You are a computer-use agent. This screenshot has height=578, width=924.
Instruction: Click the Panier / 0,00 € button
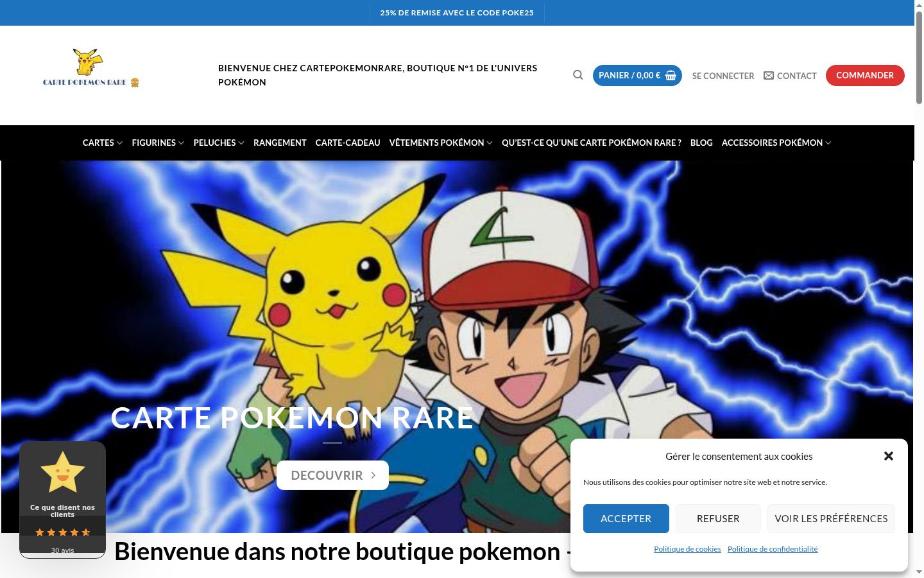pyautogui.click(x=637, y=75)
